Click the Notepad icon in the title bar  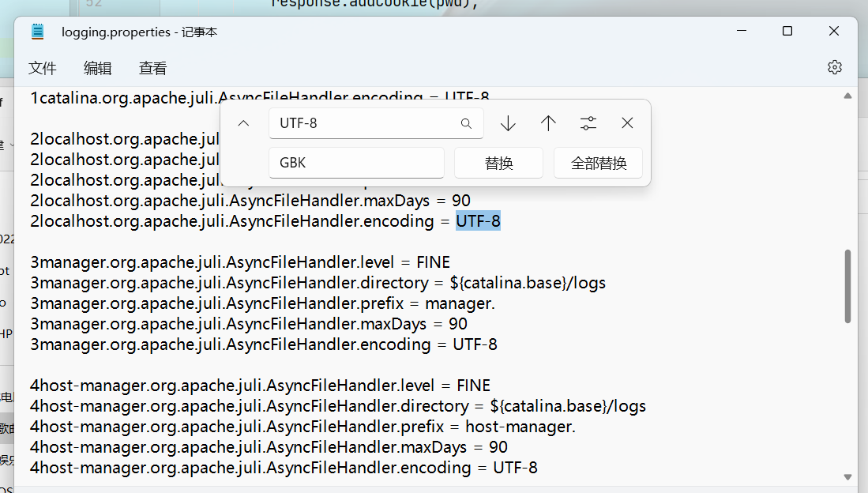(36, 31)
